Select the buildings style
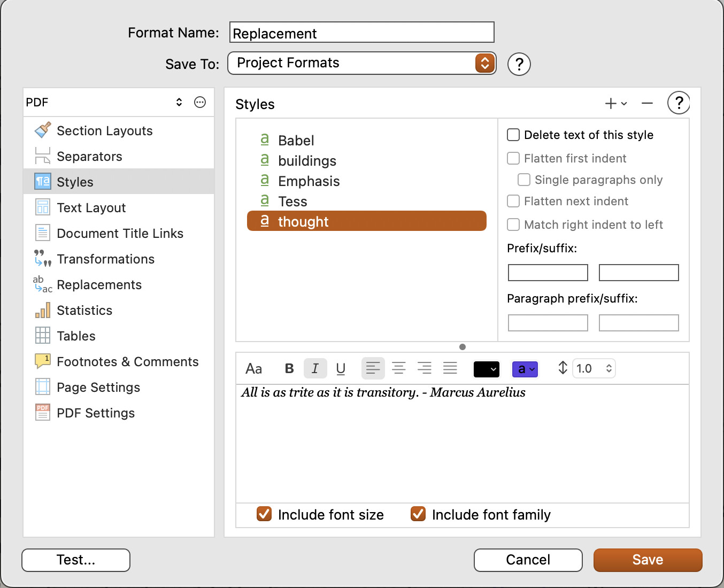724x588 pixels. coord(367,161)
